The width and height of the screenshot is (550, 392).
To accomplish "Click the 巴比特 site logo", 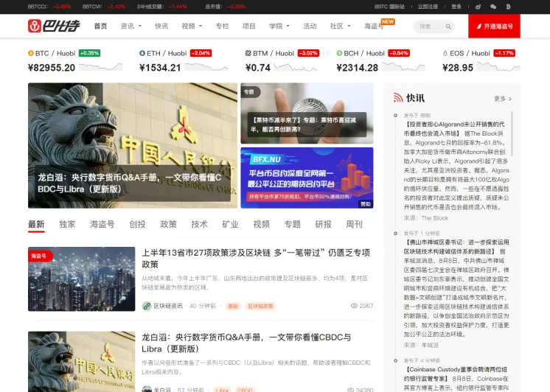I will click(x=54, y=26).
